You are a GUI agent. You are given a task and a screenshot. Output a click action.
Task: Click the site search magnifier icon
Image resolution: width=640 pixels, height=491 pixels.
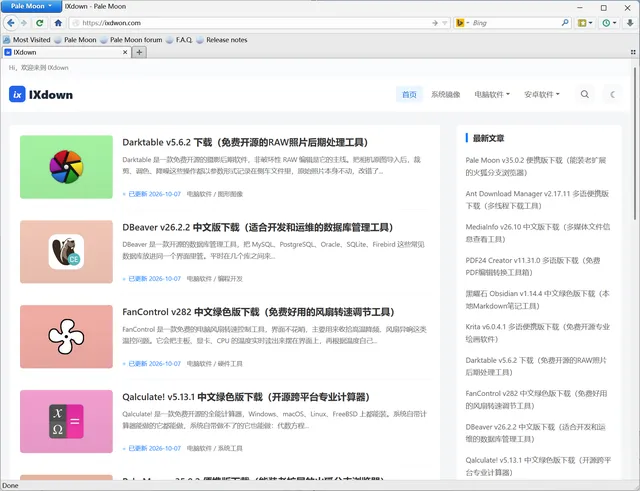click(584, 94)
